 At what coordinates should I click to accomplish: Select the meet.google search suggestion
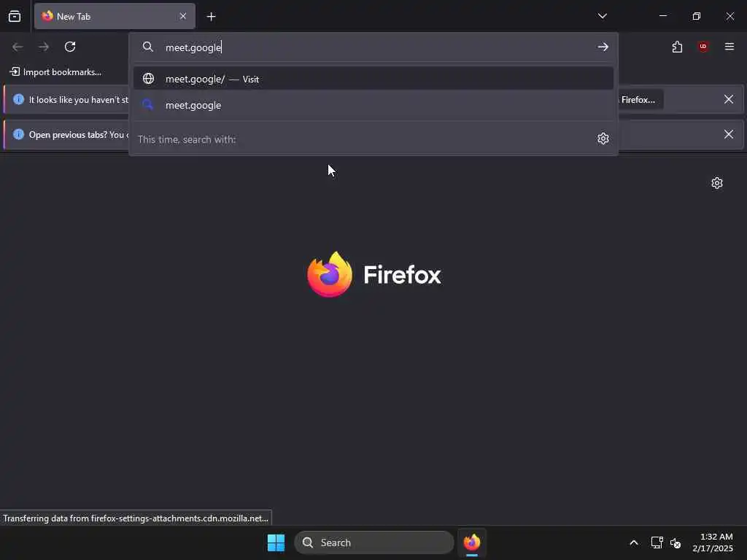[373, 105]
